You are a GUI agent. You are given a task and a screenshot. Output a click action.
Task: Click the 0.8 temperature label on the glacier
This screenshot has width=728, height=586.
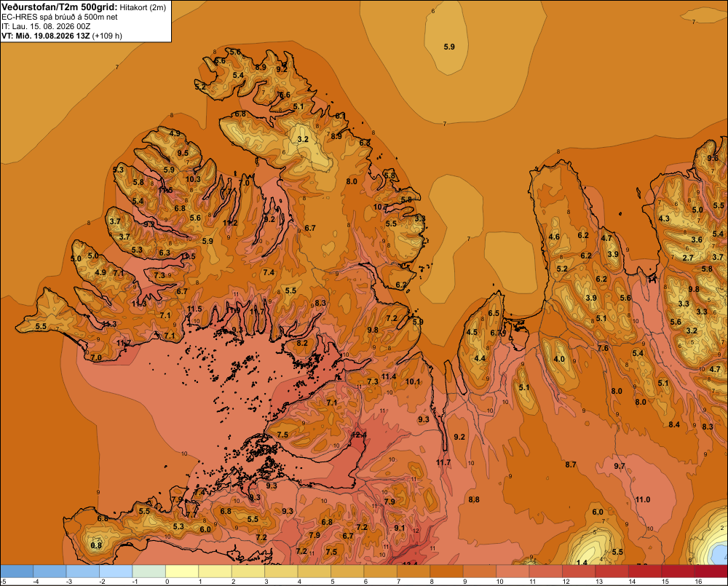pyautogui.click(x=96, y=545)
